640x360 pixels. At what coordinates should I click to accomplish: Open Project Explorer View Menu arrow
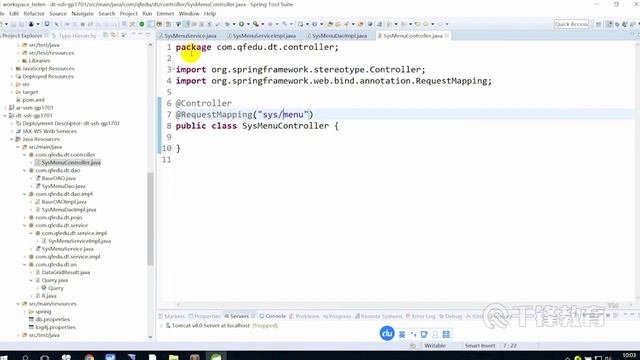[124, 36]
